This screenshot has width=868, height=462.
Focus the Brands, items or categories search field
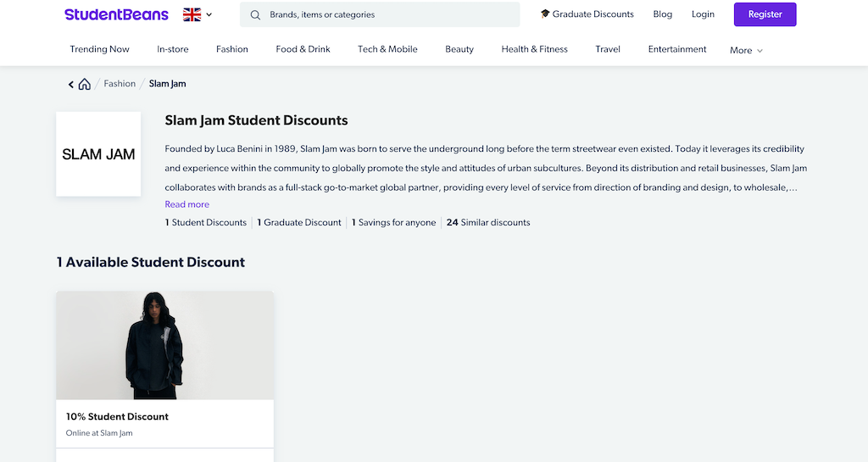pyautogui.click(x=380, y=15)
